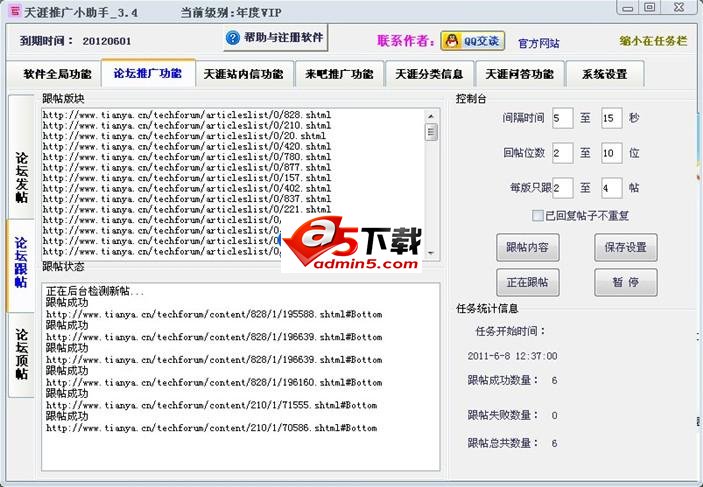Click status URL ending 196160.shtml#Bottom
The width and height of the screenshot is (703, 487).
214,383
